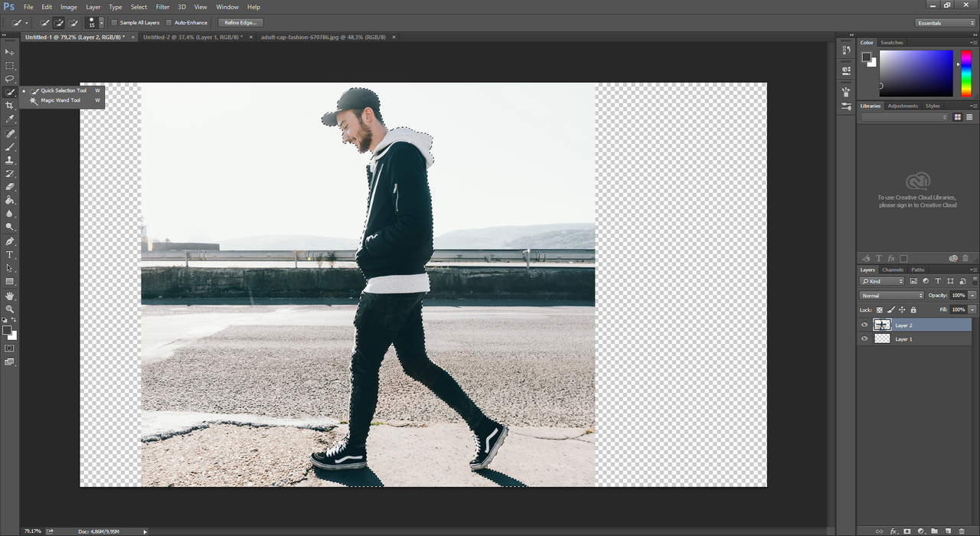980x536 pixels.
Task: Select the Paint Bucket tool
Action: [x=10, y=200]
